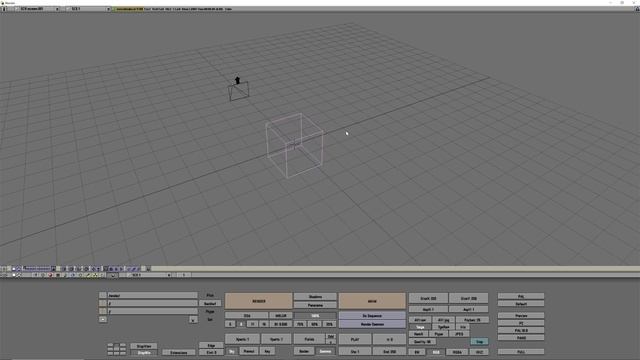Viewport: 640px width, 360px height.
Task: Select the Premul alpha mode
Action: 249,351
